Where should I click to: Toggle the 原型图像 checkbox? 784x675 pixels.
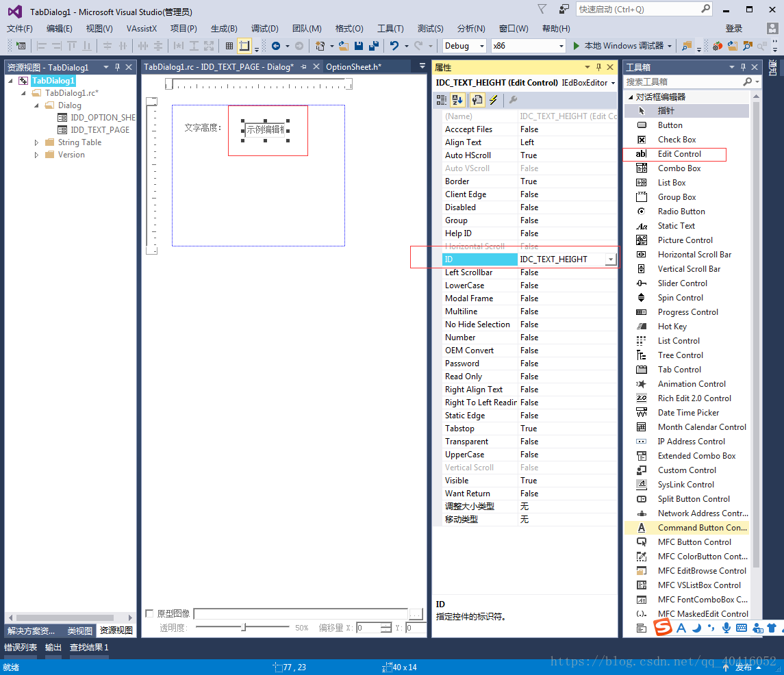tap(149, 613)
